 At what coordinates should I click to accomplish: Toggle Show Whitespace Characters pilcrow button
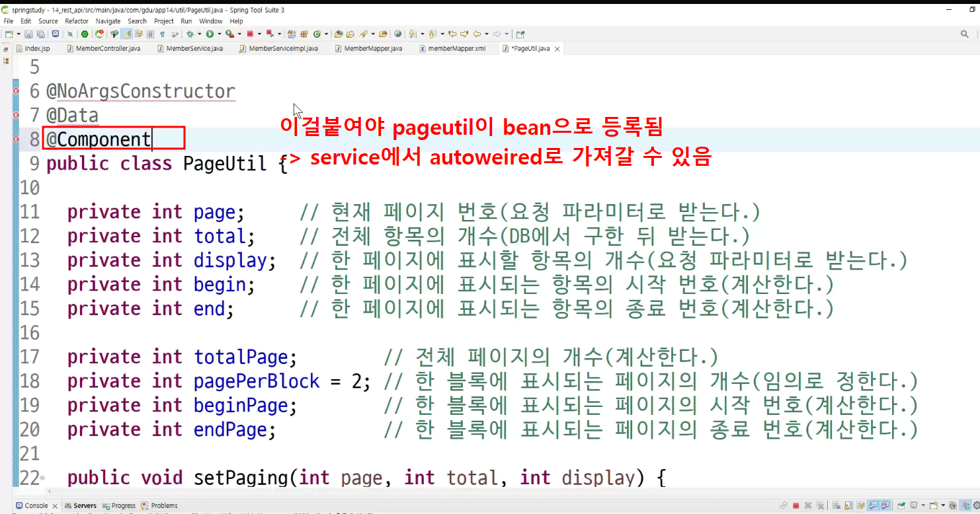[x=163, y=34]
